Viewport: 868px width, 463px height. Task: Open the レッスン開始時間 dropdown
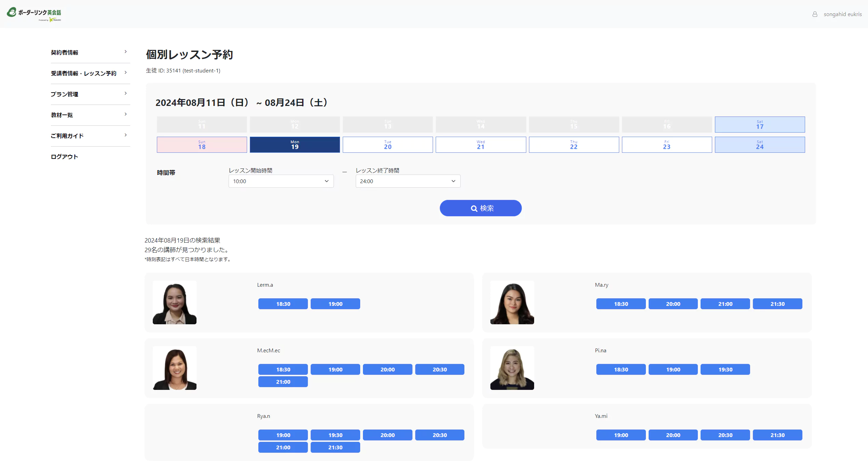pos(281,181)
